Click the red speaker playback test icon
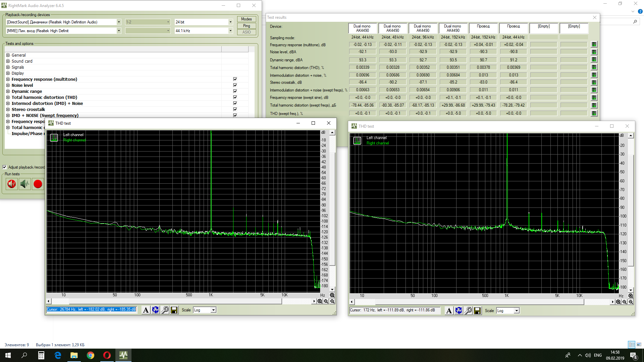This screenshot has height=362, width=644. [12, 184]
